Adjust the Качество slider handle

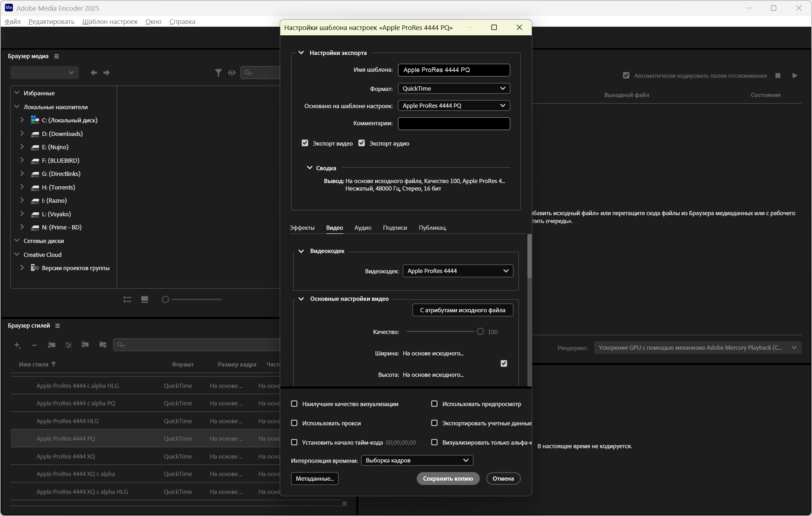tap(480, 332)
